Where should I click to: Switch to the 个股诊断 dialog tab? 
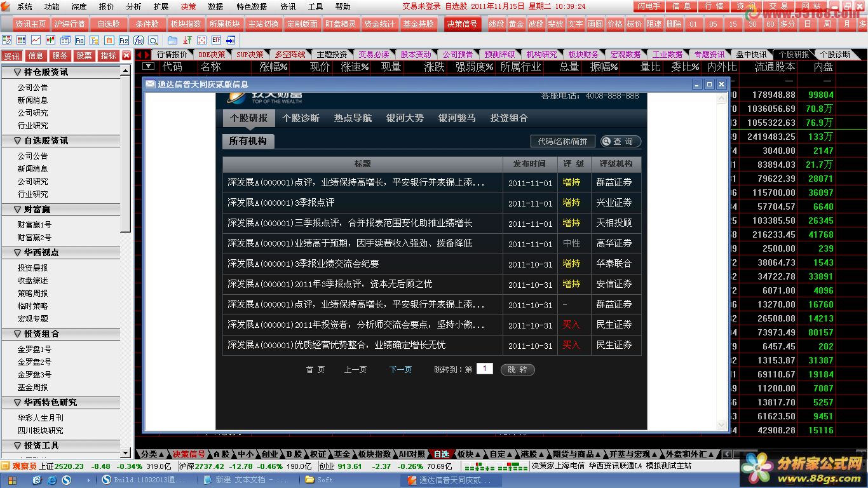301,118
